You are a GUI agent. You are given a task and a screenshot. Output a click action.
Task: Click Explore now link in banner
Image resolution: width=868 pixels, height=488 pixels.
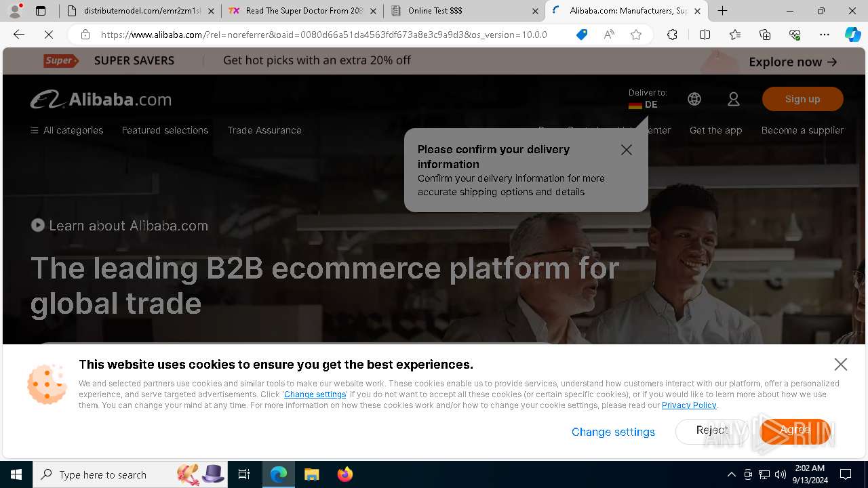pos(793,62)
